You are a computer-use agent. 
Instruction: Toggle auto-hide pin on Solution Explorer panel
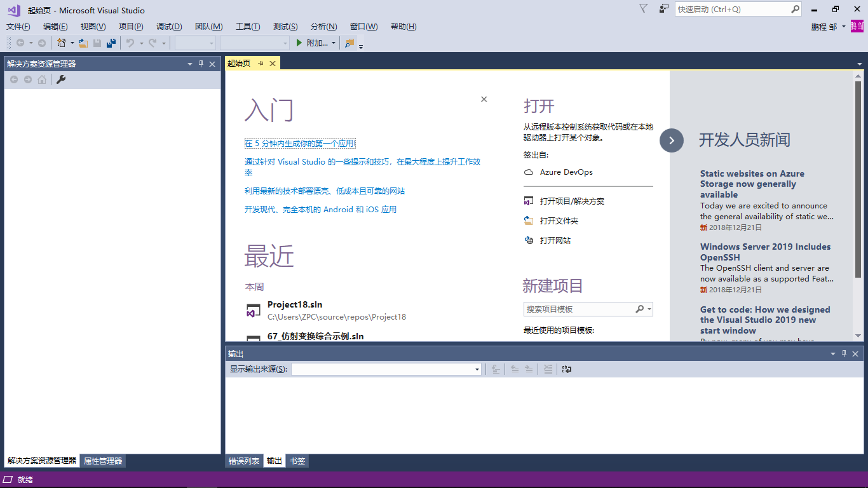tap(200, 64)
